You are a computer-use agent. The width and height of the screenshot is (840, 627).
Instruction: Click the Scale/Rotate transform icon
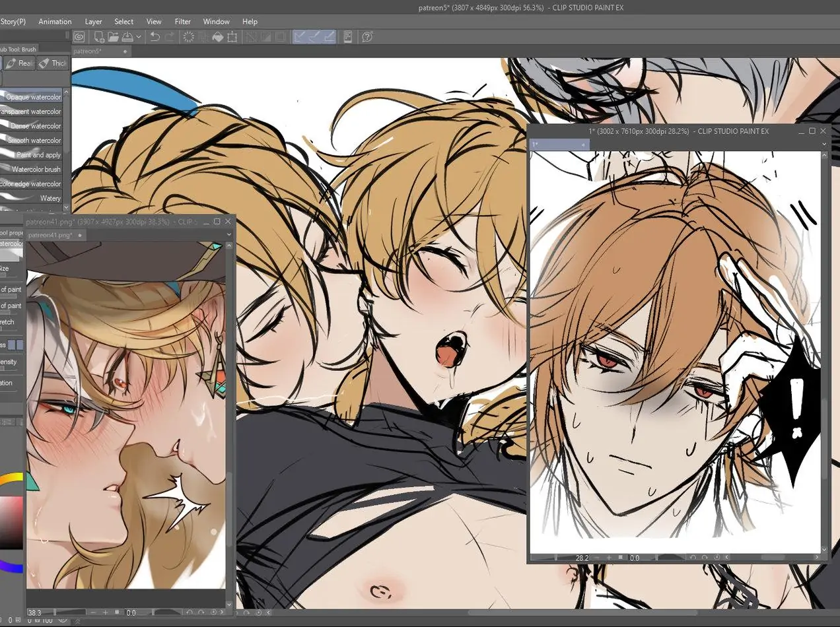click(x=232, y=37)
